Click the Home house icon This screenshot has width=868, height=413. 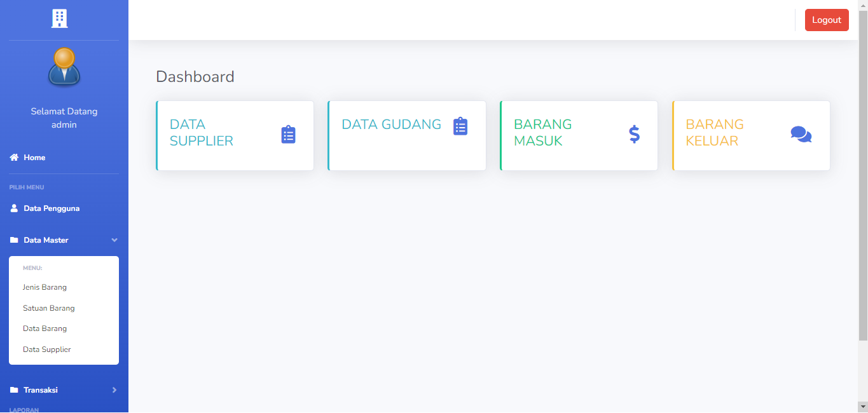point(14,158)
